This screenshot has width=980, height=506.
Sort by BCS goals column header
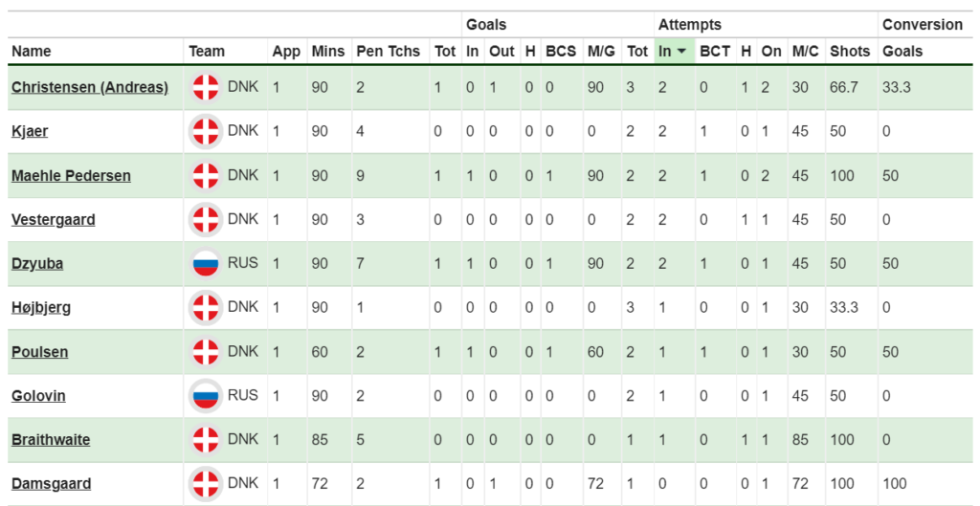coord(561,52)
